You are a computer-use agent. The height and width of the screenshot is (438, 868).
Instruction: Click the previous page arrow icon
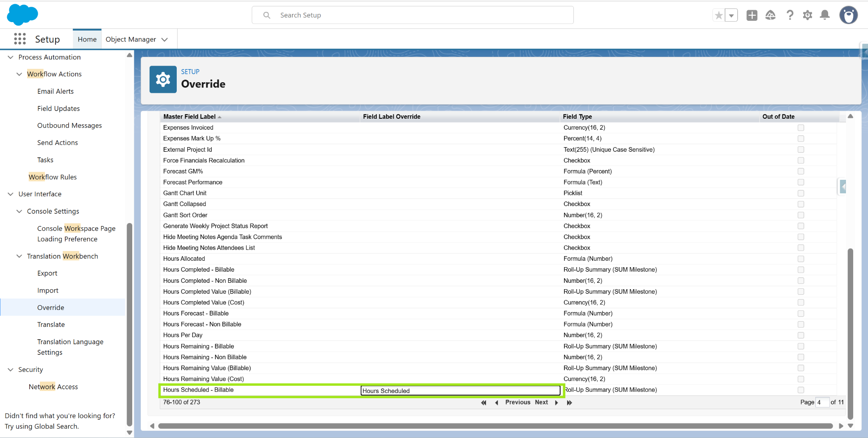coord(496,402)
